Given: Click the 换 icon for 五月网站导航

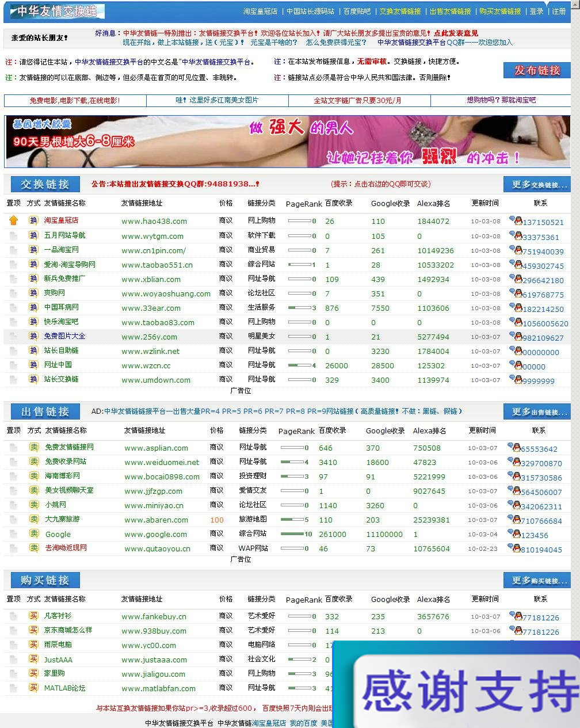Looking at the screenshot, I should point(33,235).
